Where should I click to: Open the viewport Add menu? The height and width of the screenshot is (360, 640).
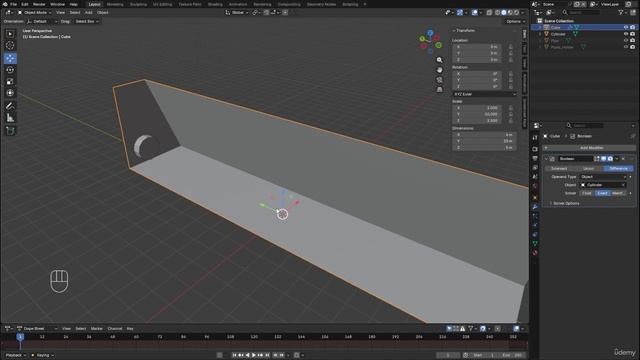click(x=89, y=13)
